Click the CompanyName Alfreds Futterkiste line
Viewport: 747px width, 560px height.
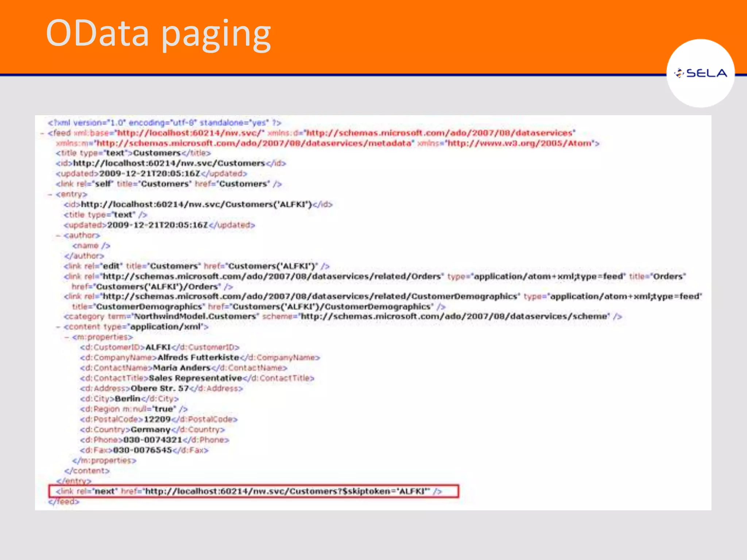click(200, 358)
